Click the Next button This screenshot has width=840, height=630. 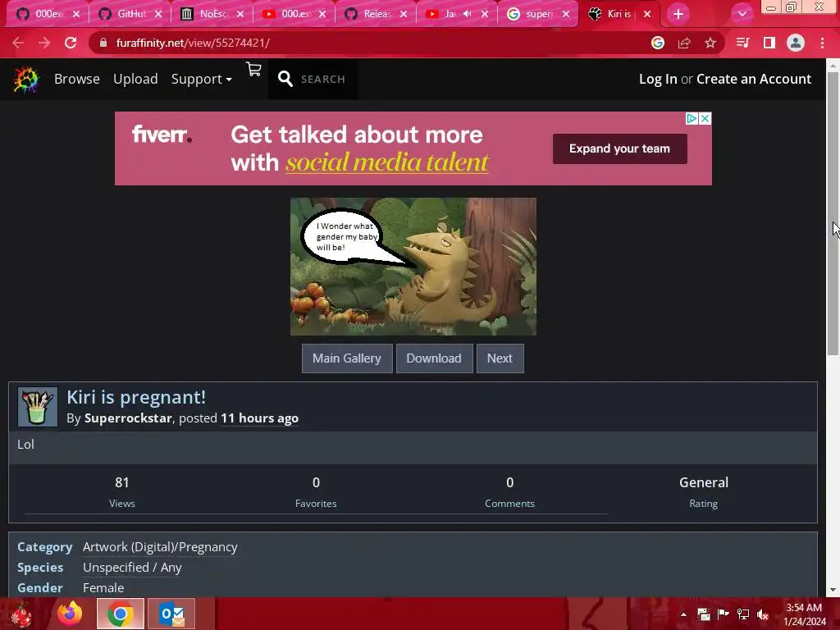tap(500, 358)
